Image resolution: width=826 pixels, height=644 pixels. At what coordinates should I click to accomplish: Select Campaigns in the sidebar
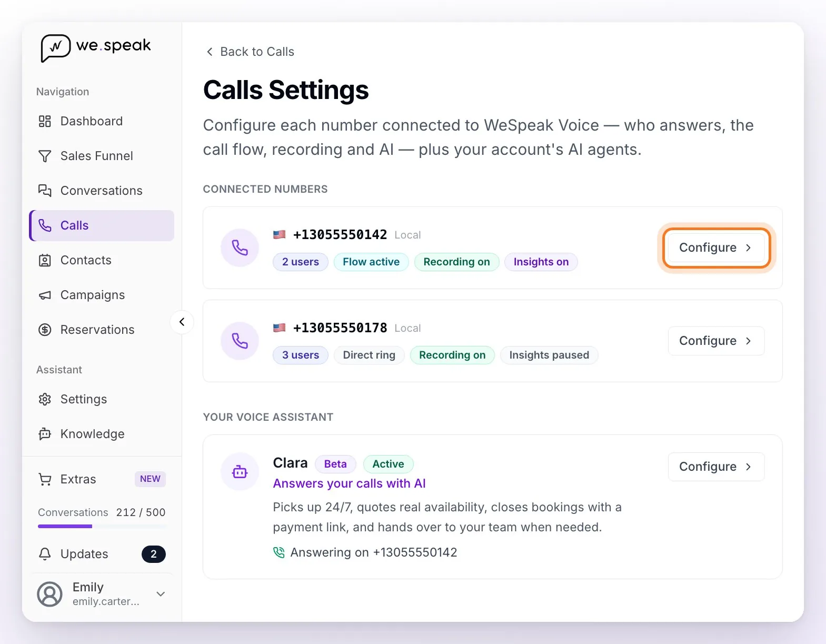(x=102, y=295)
